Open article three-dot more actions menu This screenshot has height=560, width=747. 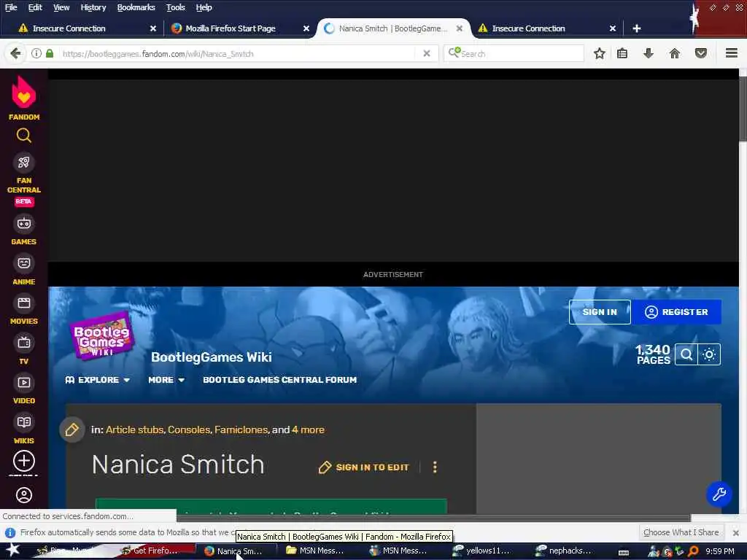click(x=435, y=467)
